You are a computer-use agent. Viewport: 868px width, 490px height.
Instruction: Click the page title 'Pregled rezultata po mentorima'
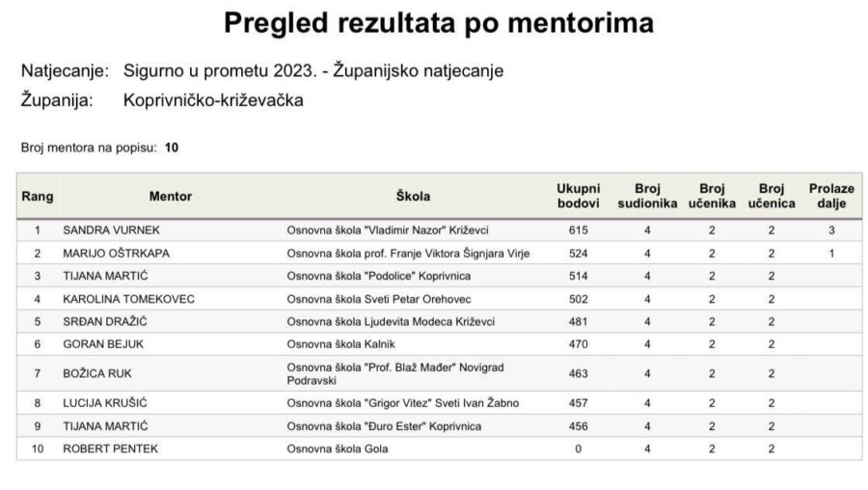pos(438,23)
